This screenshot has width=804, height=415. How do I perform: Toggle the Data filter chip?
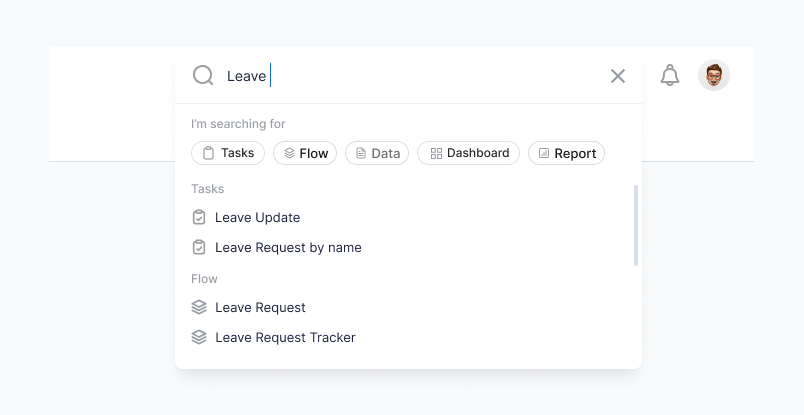[377, 153]
